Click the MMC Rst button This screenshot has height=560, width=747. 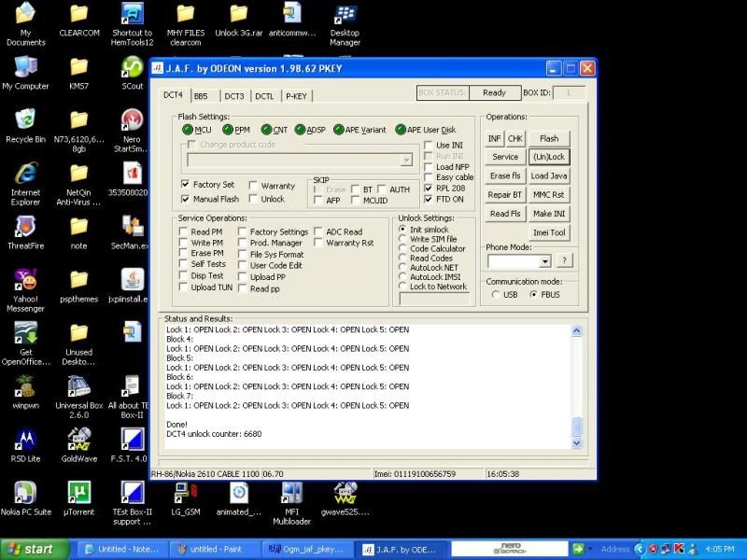549,195
